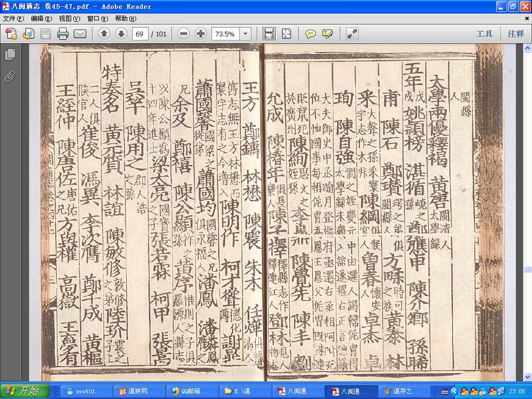Add a sticky note comment
532x399 pixels.
310,34
